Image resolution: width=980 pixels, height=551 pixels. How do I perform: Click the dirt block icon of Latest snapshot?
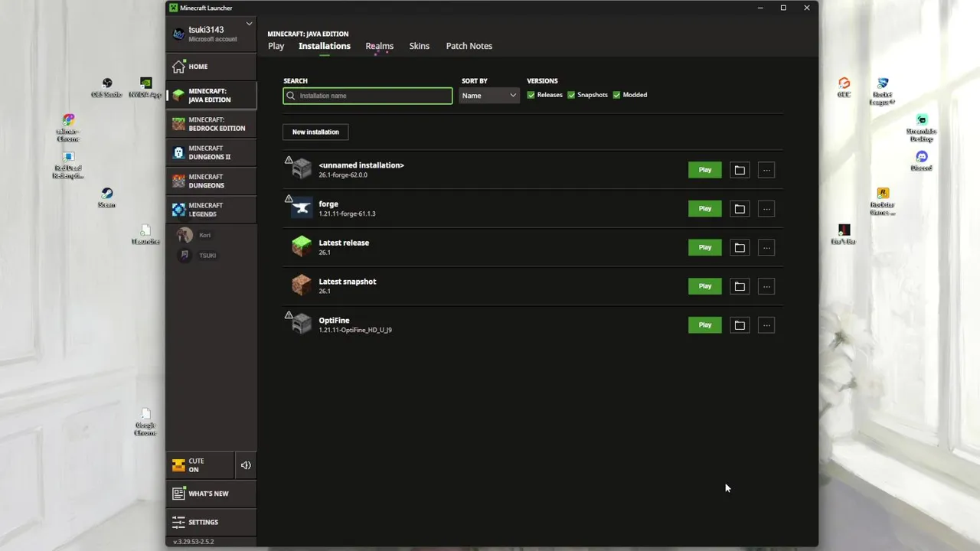tap(302, 285)
